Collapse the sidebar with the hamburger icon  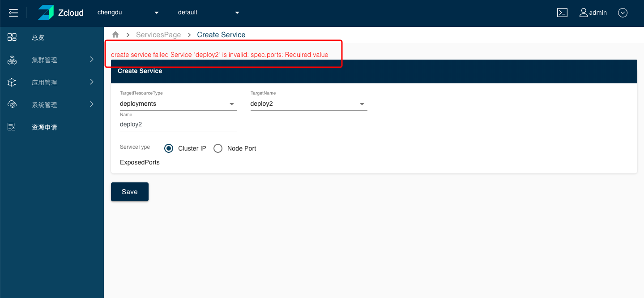click(x=13, y=13)
